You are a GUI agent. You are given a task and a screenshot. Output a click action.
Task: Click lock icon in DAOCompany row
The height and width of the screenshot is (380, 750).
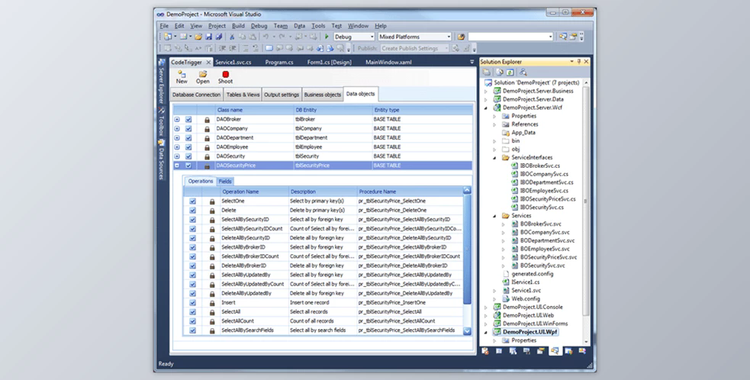207,129
